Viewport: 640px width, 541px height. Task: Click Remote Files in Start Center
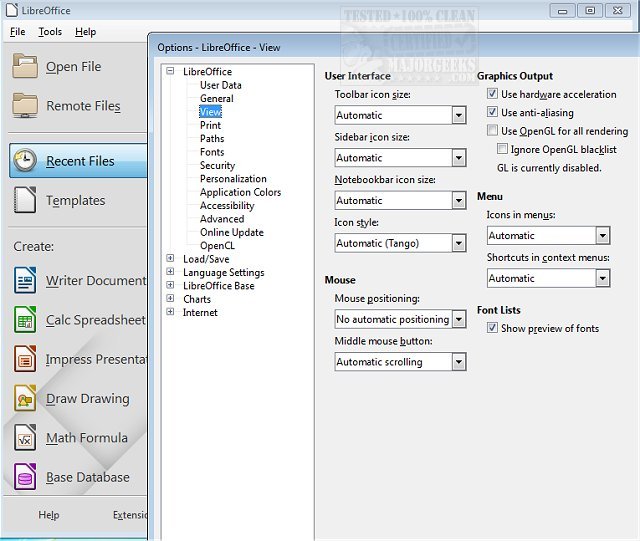[83, 106]
